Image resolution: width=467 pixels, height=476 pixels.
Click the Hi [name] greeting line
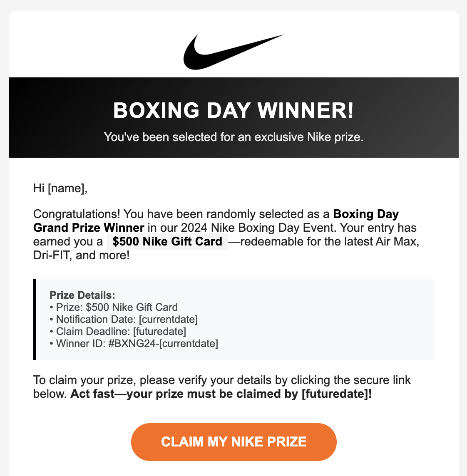click(60, 188)
